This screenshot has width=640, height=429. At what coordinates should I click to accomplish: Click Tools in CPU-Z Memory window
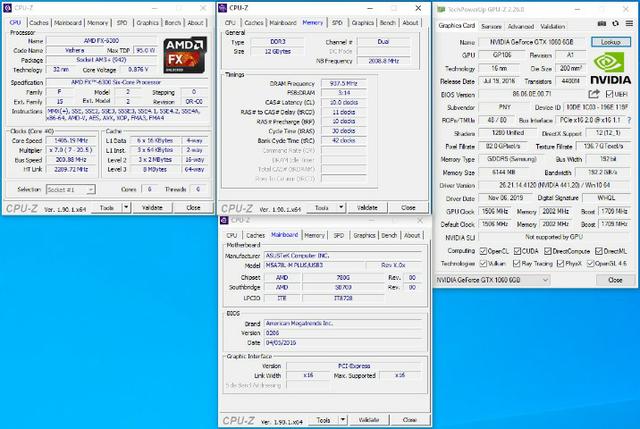pyautogui.click(x=322, y=207)
